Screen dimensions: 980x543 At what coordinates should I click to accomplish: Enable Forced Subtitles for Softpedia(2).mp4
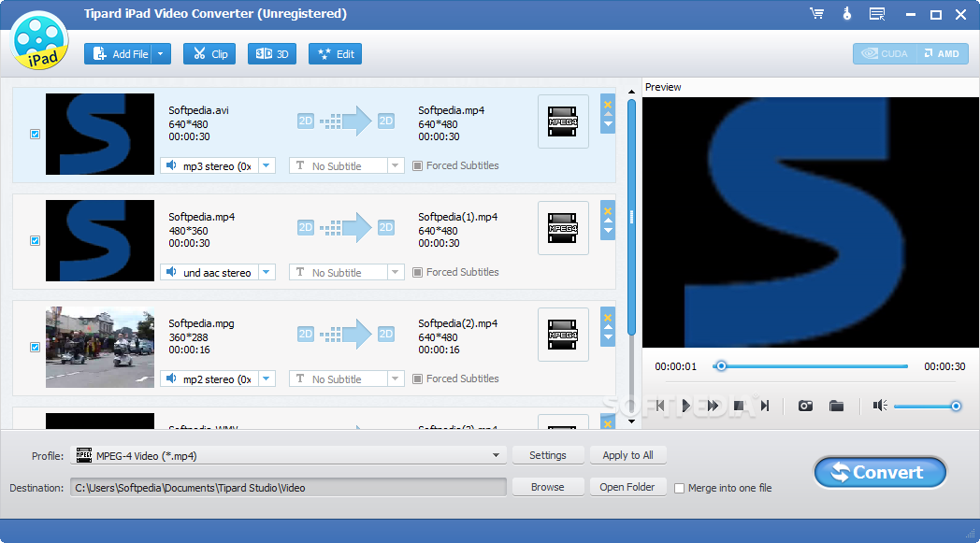[x=417, y=379]
